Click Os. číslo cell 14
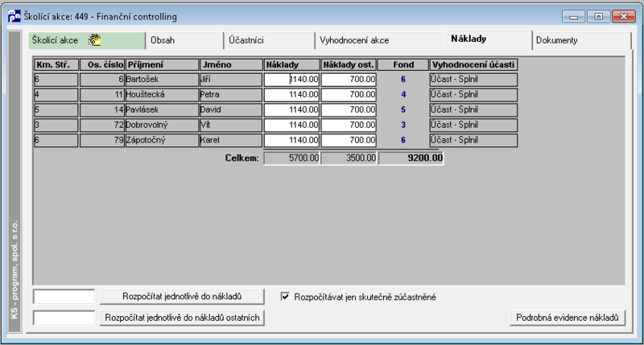This screenshot has height=345, width=644. 102,110
